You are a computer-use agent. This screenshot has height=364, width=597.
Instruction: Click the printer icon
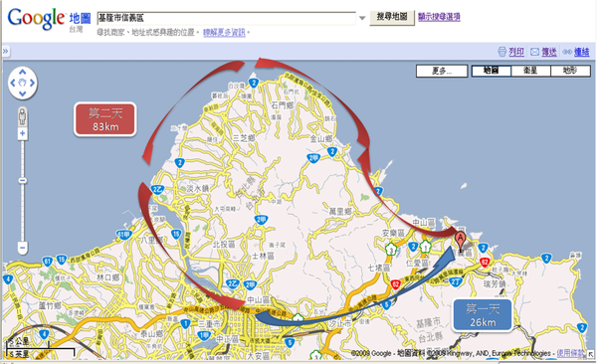click(x=502, y=52)
